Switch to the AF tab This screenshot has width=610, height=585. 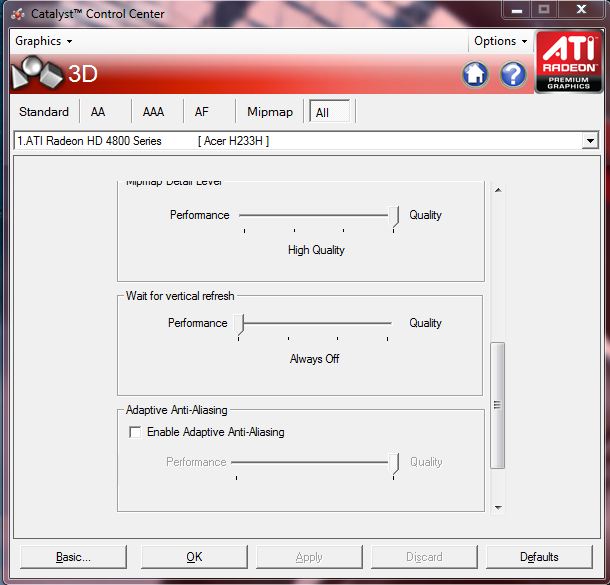click(202, 112)
